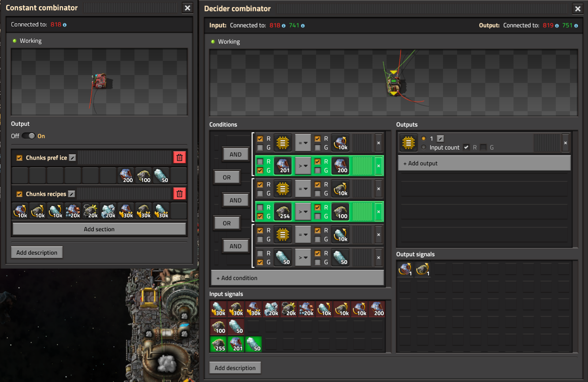
Task: Open = comparator dropdown in oxide crushing 10k condition
Action: [303, 235]
